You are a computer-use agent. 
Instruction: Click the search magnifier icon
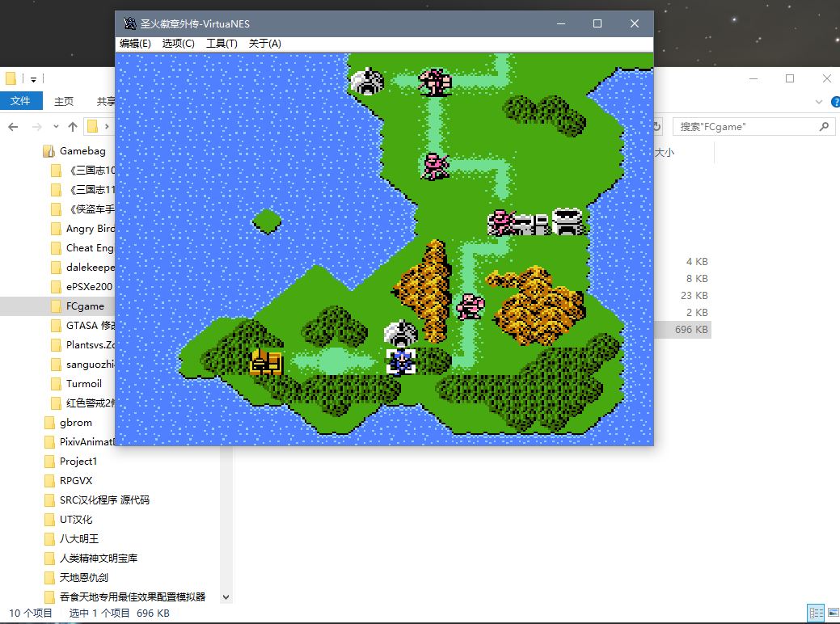tap(824, 126)
